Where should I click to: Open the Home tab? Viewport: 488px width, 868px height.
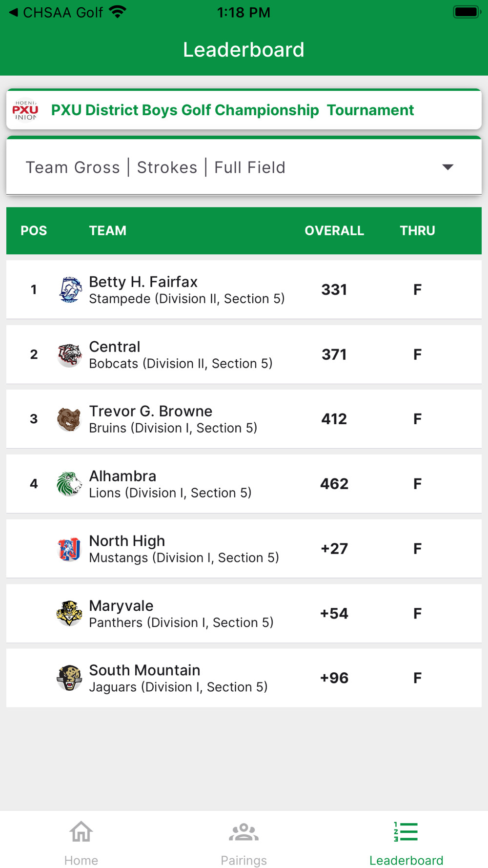pyautogui.click(x=81, y=842)
